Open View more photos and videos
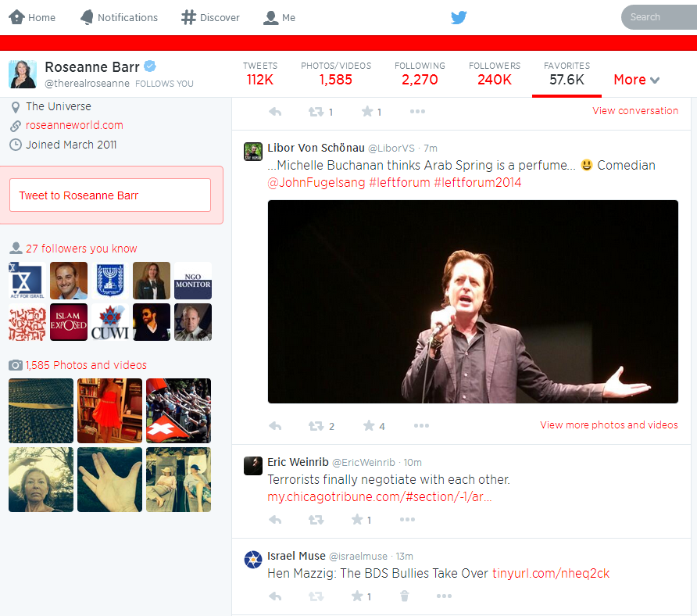The width and height of the screenshot is (697, 616). pos(609,424)
